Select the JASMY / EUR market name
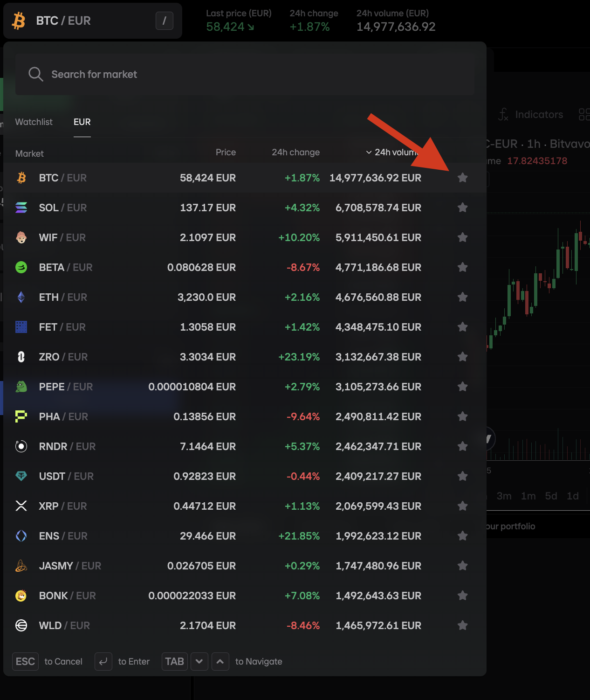The height and width of the screenshot is (700, 590). point(70,566)
